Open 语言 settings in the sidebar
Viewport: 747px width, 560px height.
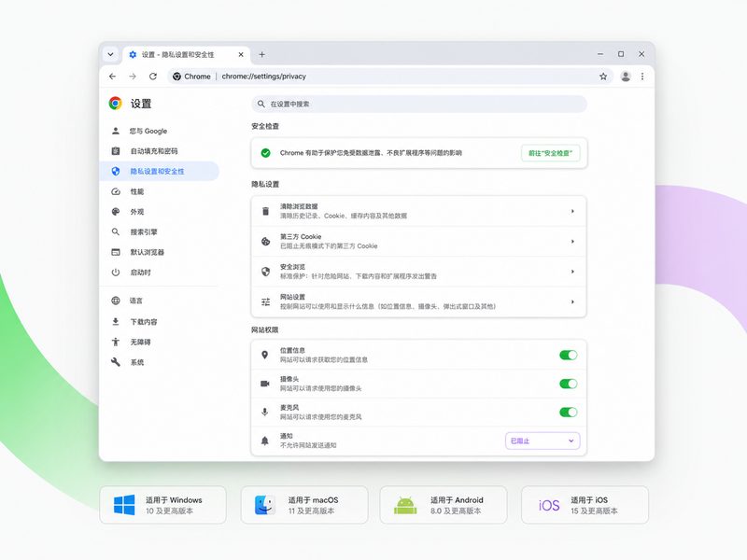click(160, 301)
